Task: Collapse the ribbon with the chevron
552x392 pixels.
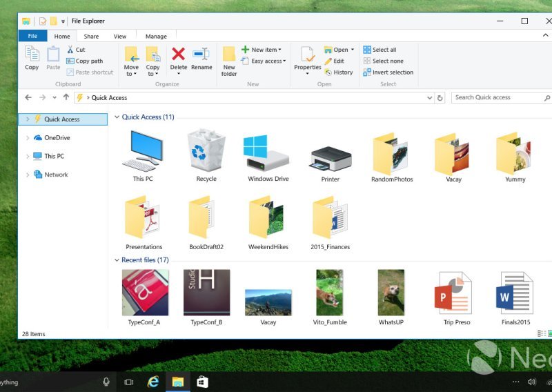Action: [545, 35]
